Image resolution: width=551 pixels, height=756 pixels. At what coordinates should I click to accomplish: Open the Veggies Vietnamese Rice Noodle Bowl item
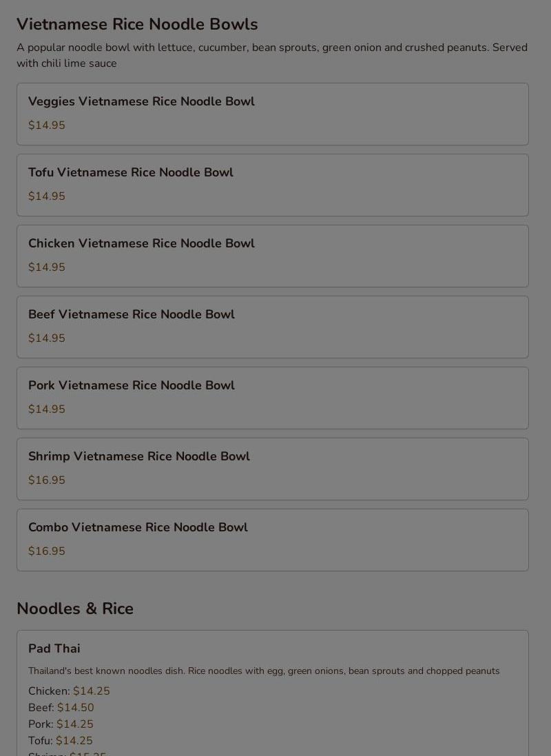click(x=141, y=101)
